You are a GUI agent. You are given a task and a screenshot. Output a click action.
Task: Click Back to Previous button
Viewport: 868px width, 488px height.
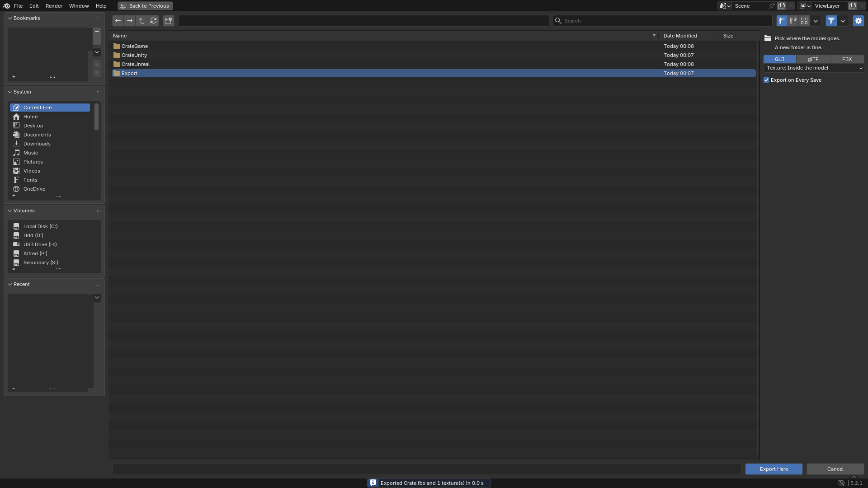(145, 6)
